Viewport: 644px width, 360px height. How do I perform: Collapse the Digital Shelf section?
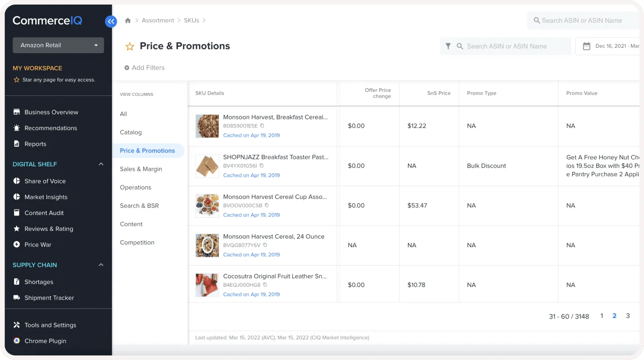pos(101,164)
